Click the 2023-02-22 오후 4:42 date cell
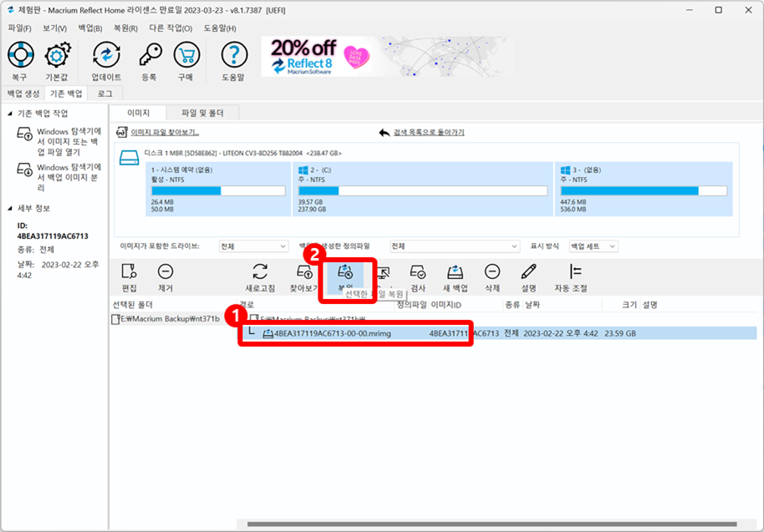 (560, 333)
